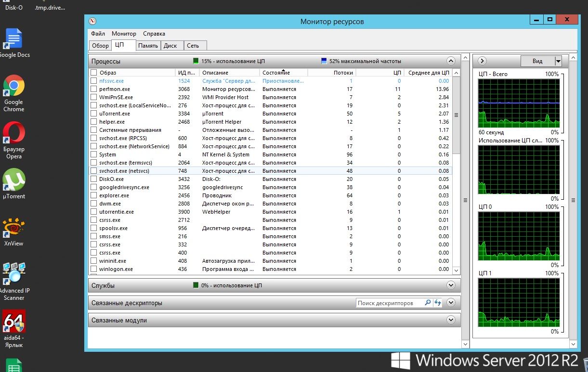Screen dimensions: 588x372
Task: Click the descriptor search magnifier icon
Action: click(427, 303)
